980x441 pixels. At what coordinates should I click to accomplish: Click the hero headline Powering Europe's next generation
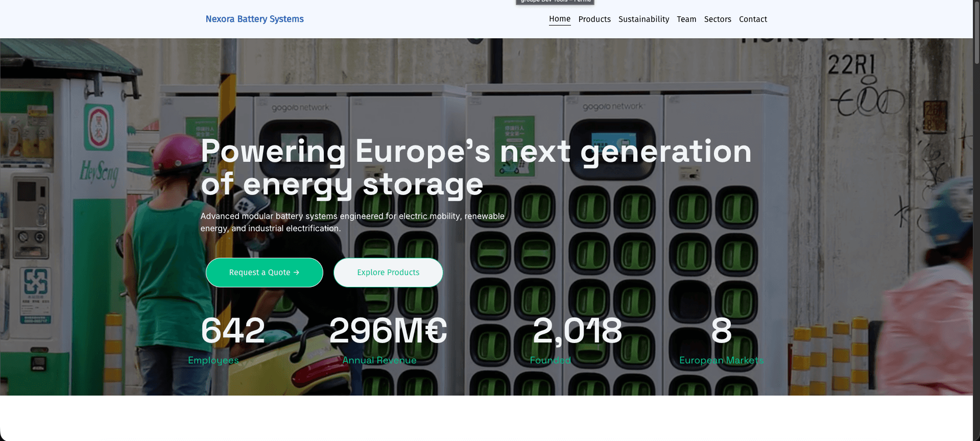476,167
